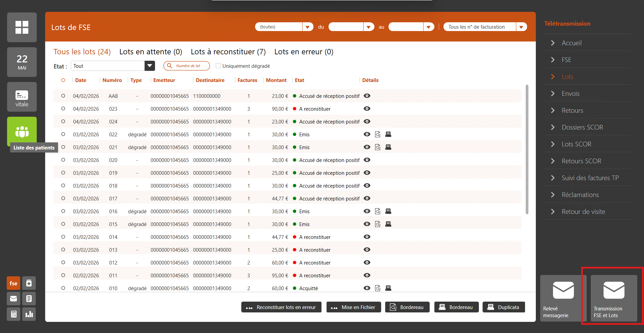Switch to Lots en attente (0) tab

[x=151, y=52]
